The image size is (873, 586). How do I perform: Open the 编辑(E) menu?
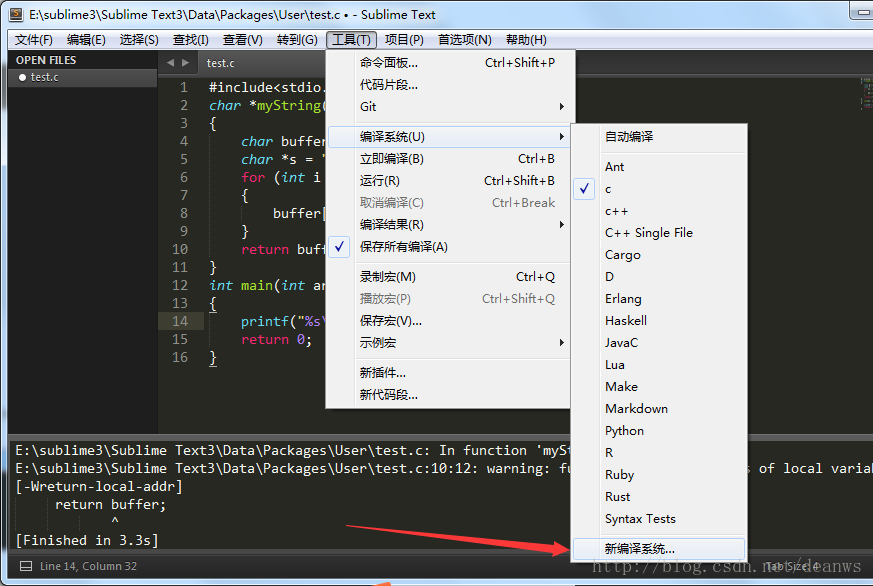point(86,40)
